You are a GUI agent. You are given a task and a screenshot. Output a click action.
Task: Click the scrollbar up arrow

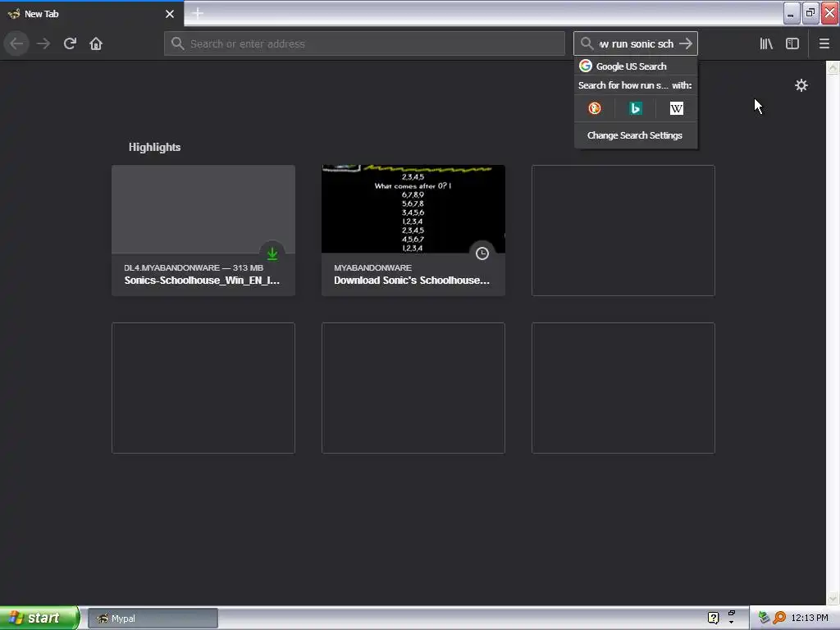click(833, 67)
